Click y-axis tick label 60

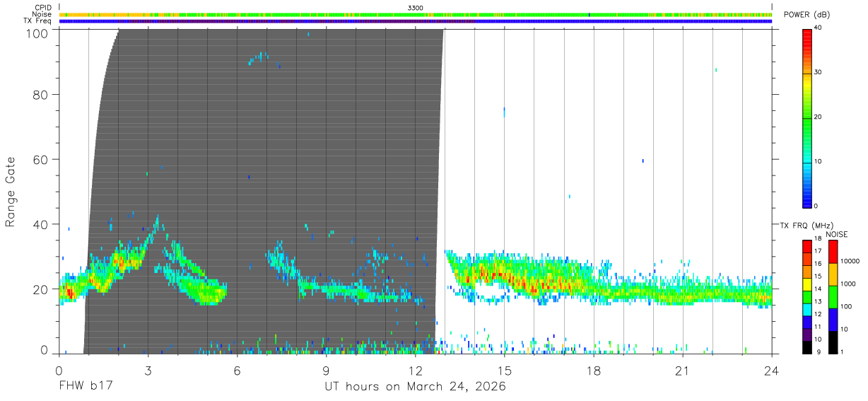(x=40, y=160)
